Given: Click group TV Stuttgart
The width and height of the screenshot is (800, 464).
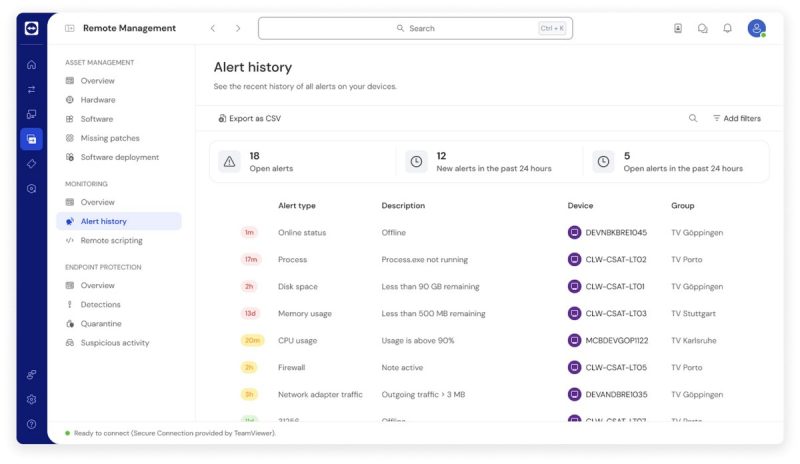Looking at the screenshot, I should 693,313.
